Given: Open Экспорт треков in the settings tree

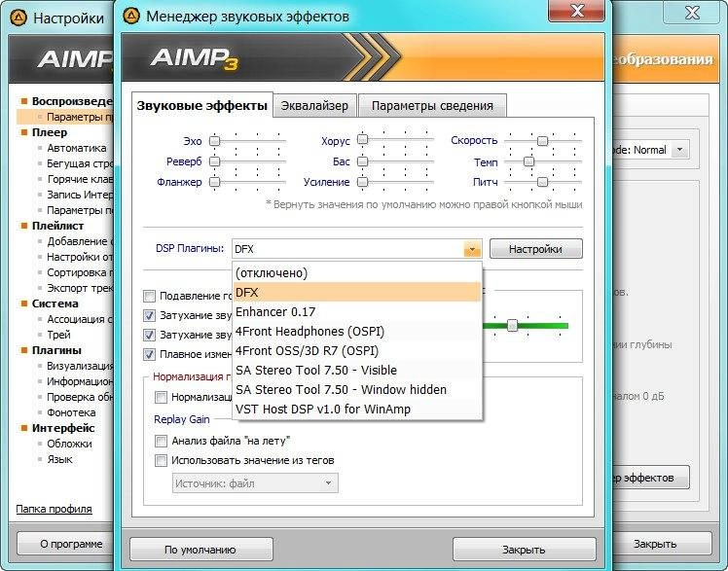Looking at the screenshot, I should (80, 288).
